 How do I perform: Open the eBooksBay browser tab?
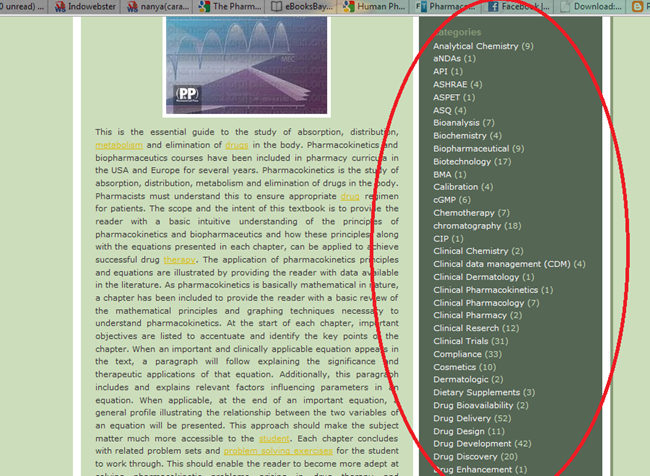[301, 7]
